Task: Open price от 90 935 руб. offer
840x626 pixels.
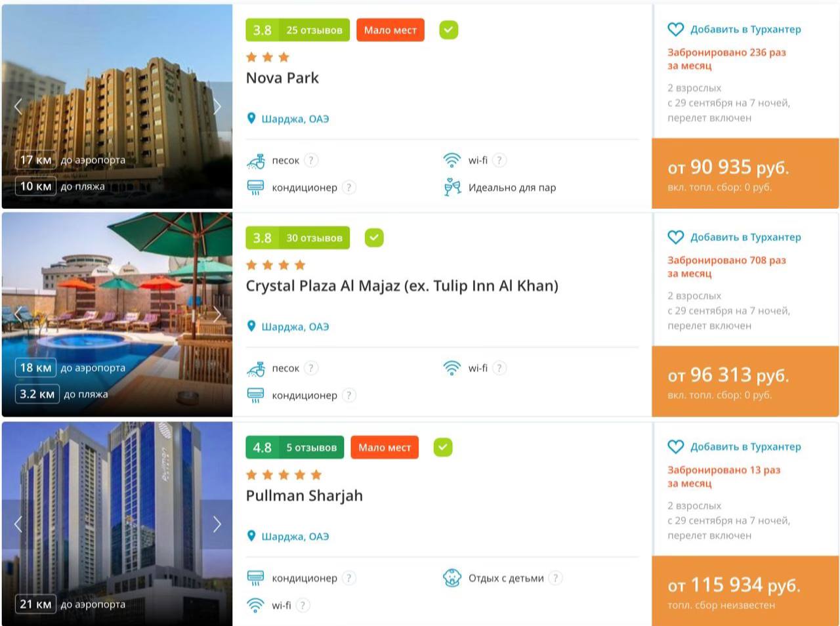Action: click(x=745, y=174)
